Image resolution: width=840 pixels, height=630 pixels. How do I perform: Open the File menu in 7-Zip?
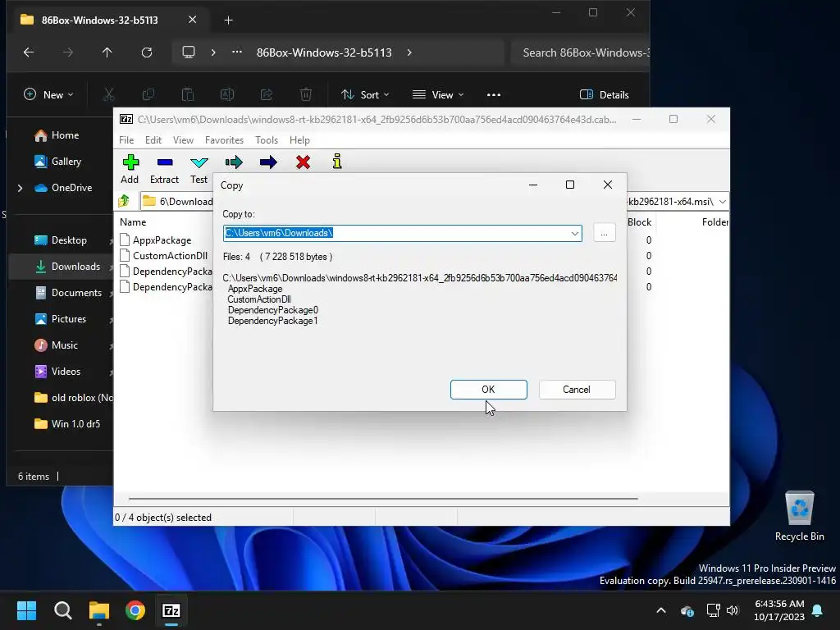126,139
